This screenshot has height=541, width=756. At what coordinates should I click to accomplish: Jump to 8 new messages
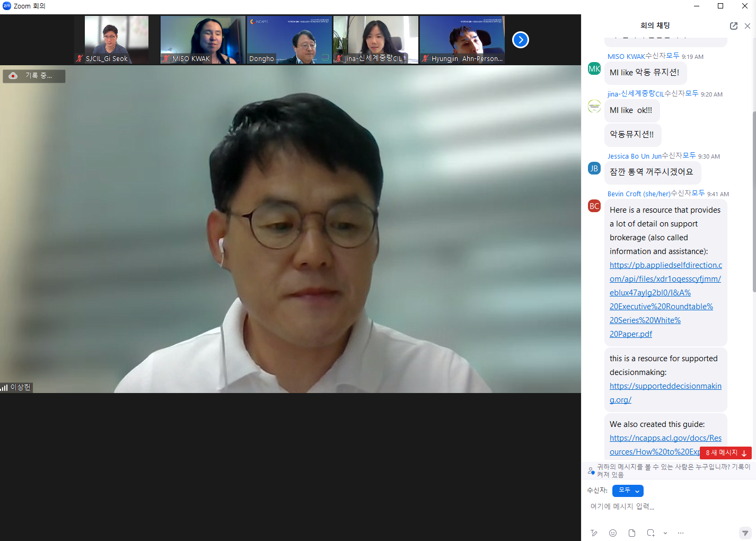(x=725, y=452)
